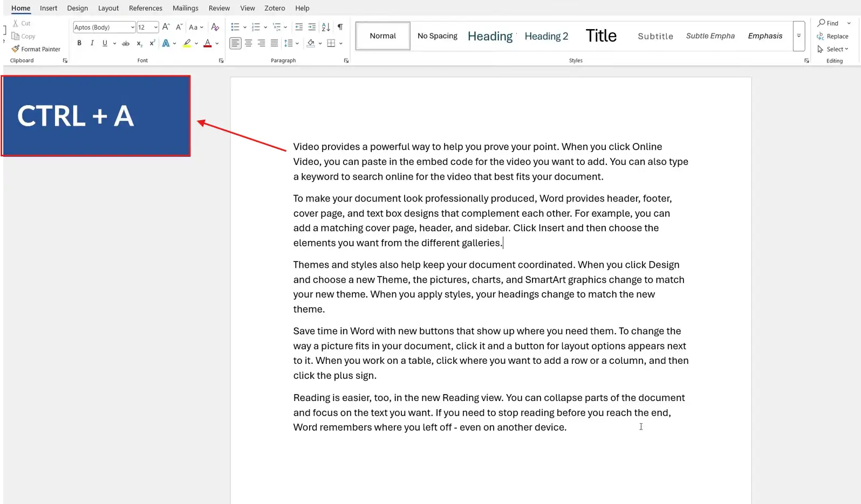Toggle bold formatting
The height and width of the screenshot is (504, 861).
[x=79, y=43]
